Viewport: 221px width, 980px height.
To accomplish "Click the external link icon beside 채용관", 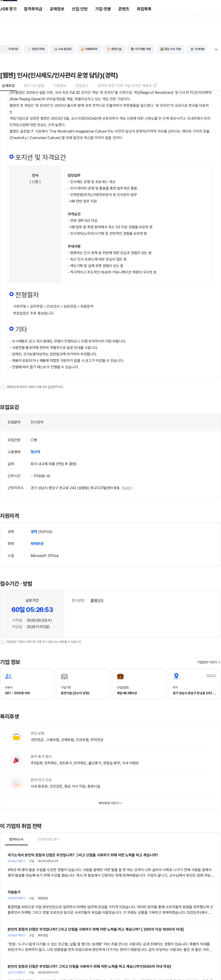I will 155,86.
